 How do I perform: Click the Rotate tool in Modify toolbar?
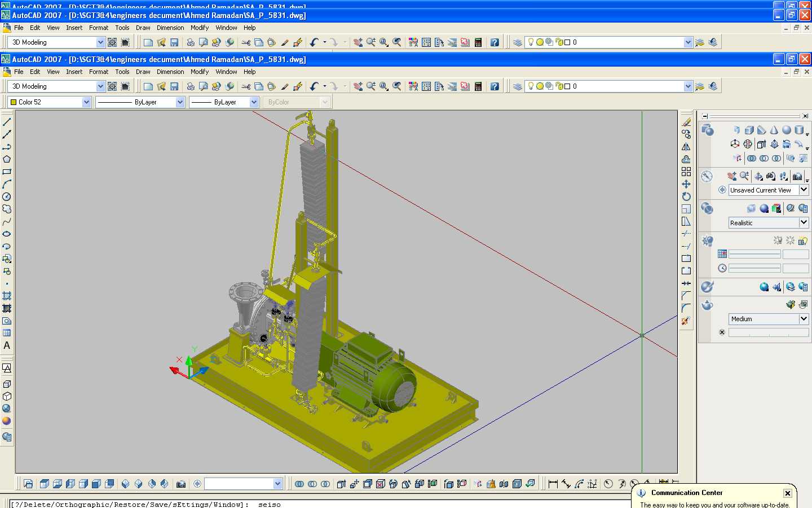(686, 196)
